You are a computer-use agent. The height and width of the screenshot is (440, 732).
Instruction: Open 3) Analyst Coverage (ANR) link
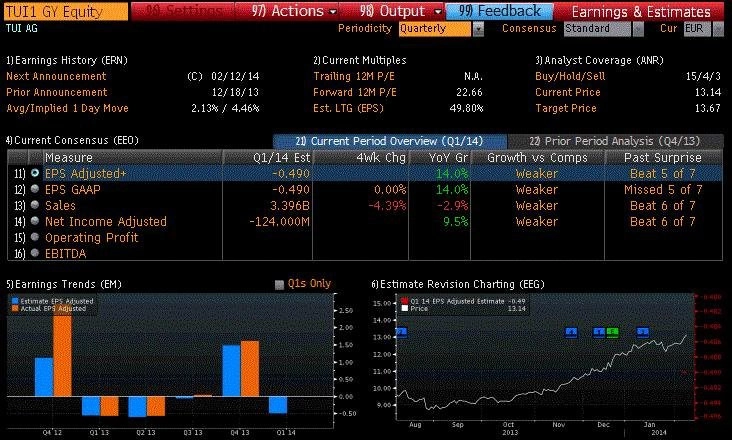point(599,60)
